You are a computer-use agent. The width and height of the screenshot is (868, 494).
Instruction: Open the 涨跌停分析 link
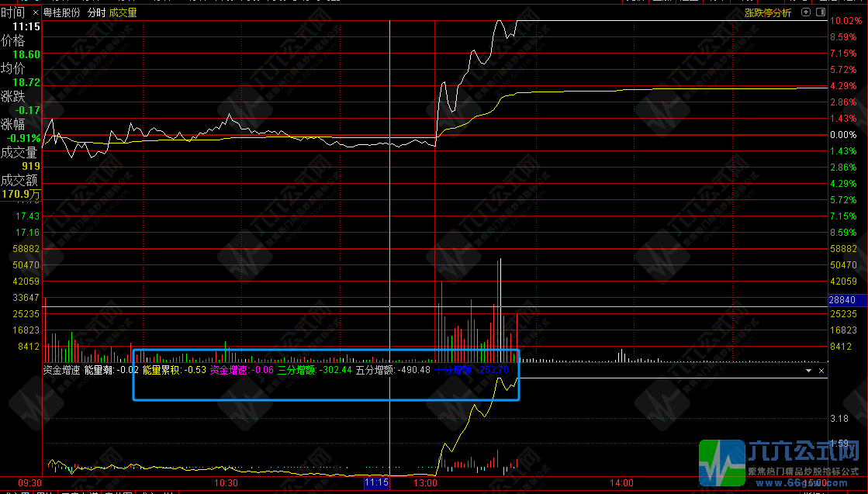tap(767, 12)
